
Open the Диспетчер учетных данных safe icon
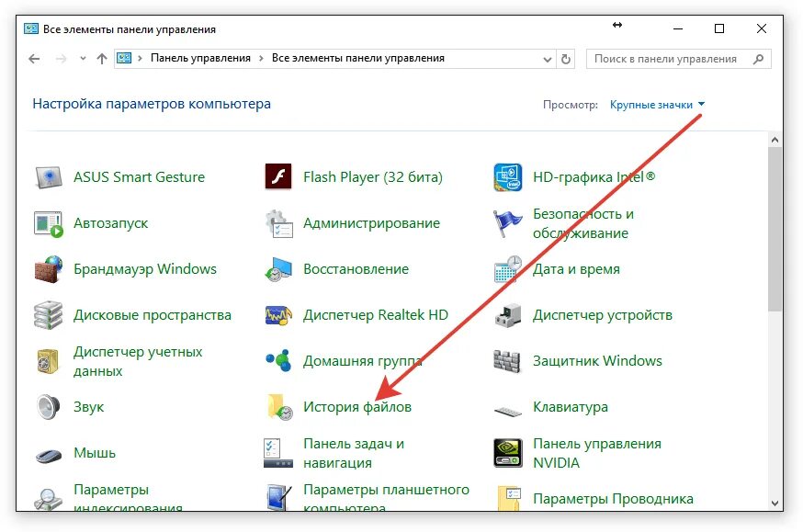(48, 361)
